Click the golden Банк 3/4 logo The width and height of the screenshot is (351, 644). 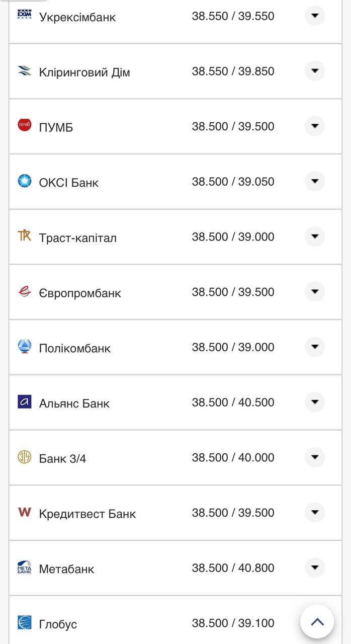pos(24,457)
